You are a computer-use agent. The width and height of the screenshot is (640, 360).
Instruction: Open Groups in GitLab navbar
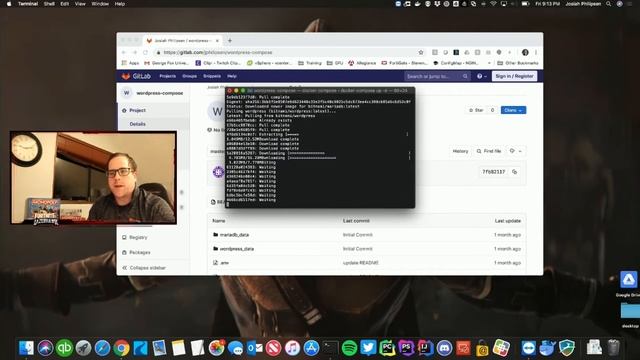click(x=189, y=76)
